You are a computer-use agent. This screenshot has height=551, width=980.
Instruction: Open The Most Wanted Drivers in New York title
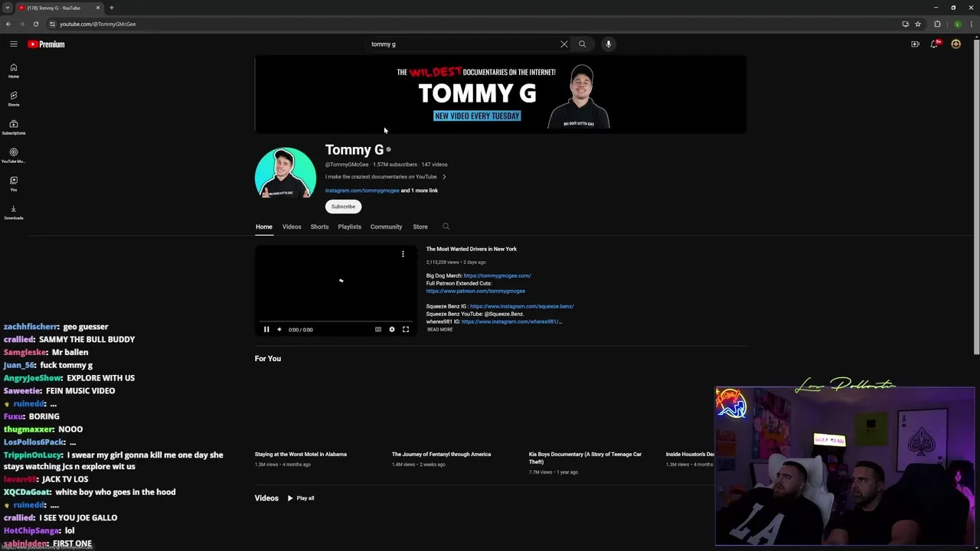(472, 249)
